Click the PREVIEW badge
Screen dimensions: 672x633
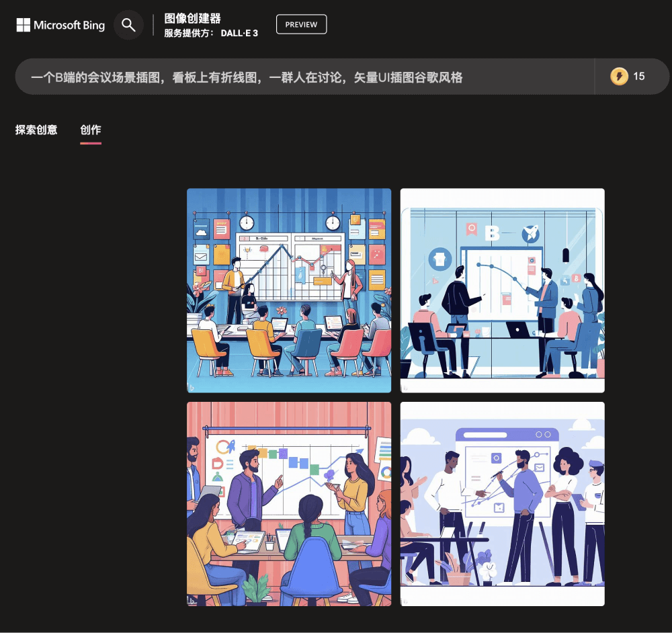click(301, 24)
